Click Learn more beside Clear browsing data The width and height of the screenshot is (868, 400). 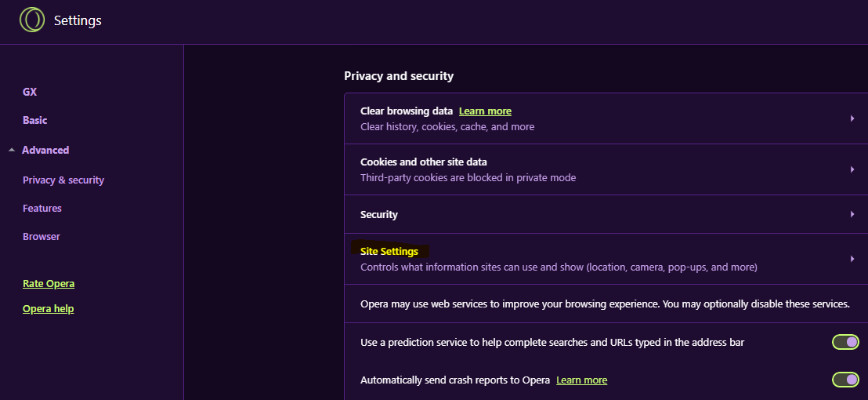click(x=485, y=111)
